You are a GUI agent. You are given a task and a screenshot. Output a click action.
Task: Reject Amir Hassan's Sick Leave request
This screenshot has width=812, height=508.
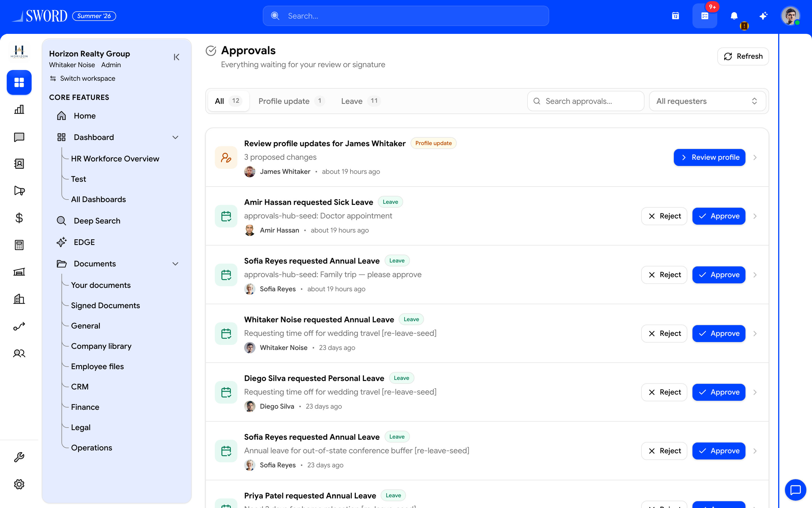tap(664, 216)
